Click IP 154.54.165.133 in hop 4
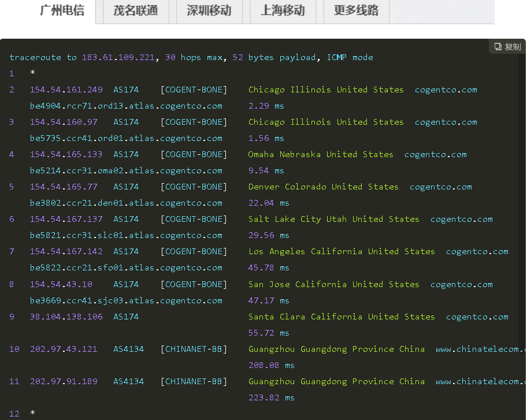Viewport: 527px width, 420px height. tap(66, 154)
